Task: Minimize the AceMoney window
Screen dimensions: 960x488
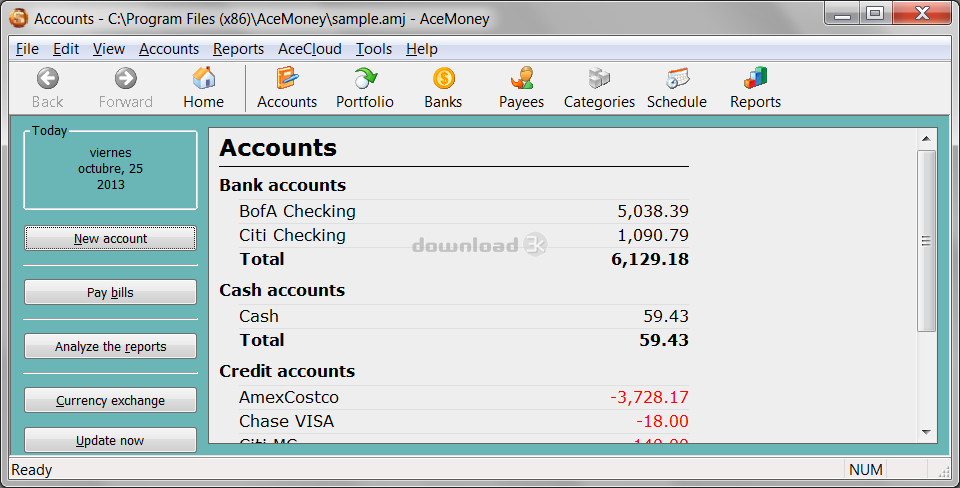Action: click(x=843, y=13)
